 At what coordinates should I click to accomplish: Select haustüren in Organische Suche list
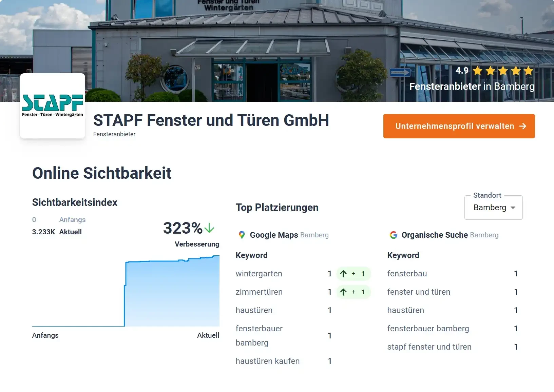coord(406,310)
